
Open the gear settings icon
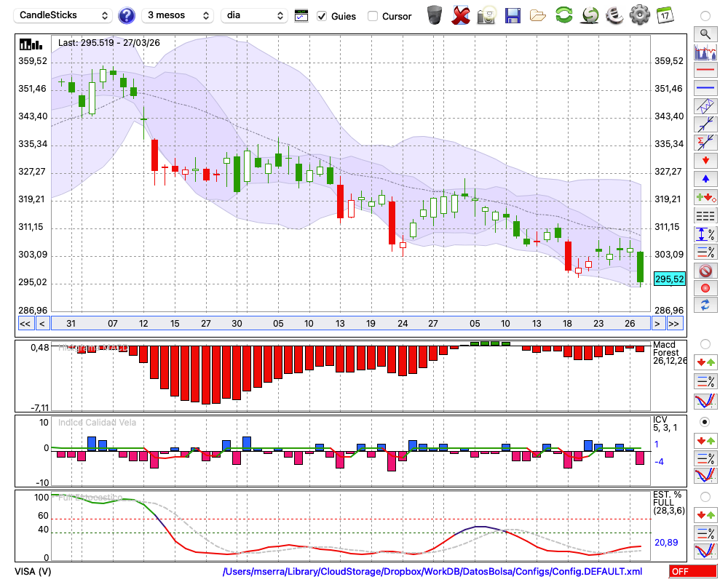click(639, 15)
